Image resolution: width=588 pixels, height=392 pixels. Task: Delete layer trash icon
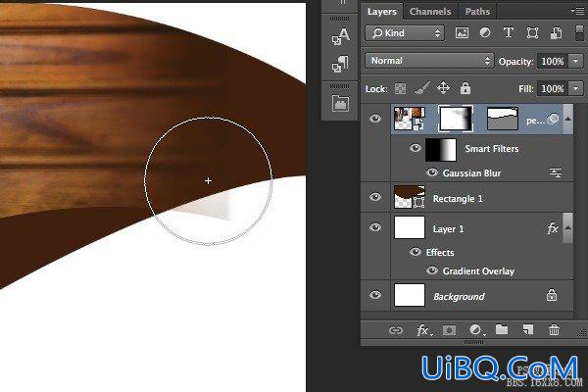(x=554, y=329)
